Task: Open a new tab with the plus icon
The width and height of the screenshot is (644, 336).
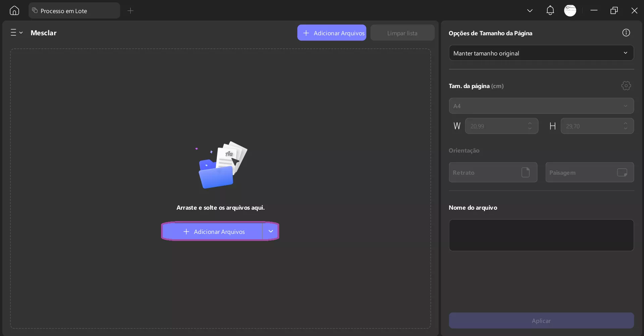Action: pyautogui.click(x=130, y=11)
